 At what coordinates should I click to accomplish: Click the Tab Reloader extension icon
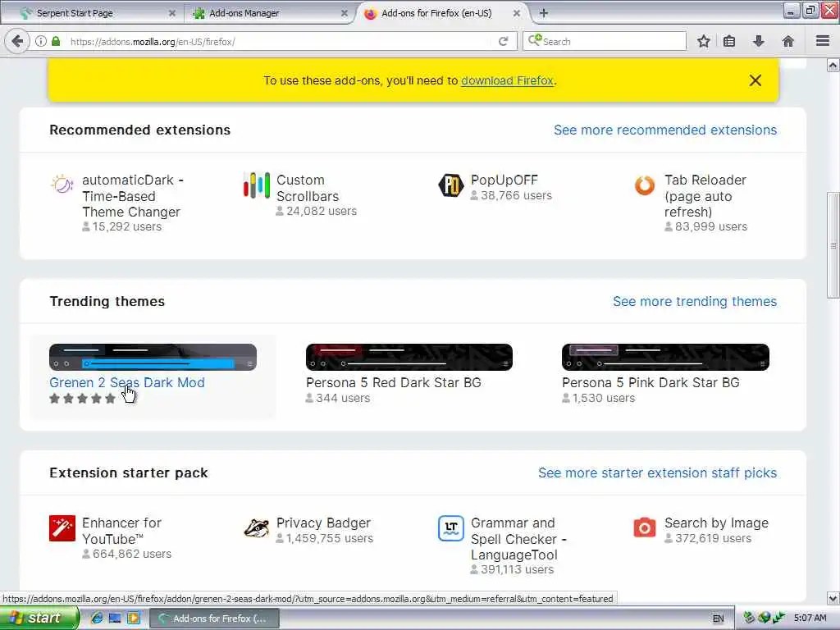pyautogui.click(x=645, y=185)
